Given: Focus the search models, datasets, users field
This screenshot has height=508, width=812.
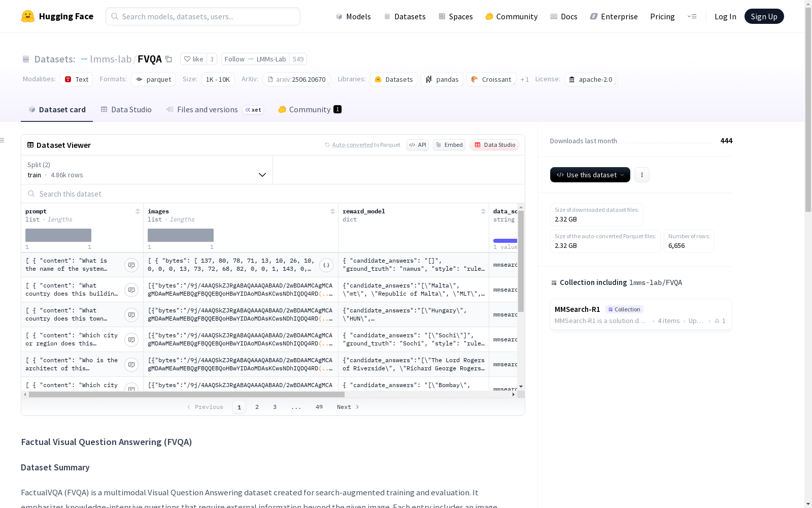Looking at the screenshot, I should 203,16.
